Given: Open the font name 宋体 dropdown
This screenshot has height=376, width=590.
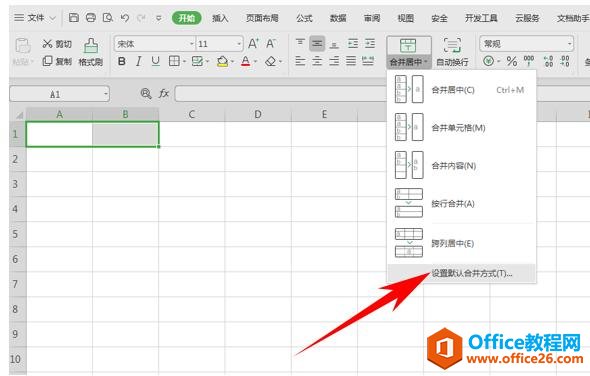Looking at the screenshot, I should click(192, 44).
